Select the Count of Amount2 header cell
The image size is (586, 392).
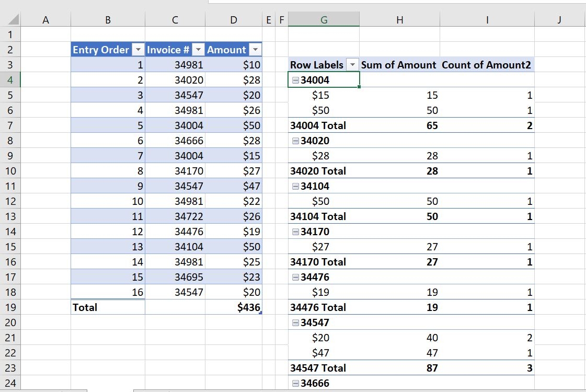pyautogui.click(x=487, y=65)
